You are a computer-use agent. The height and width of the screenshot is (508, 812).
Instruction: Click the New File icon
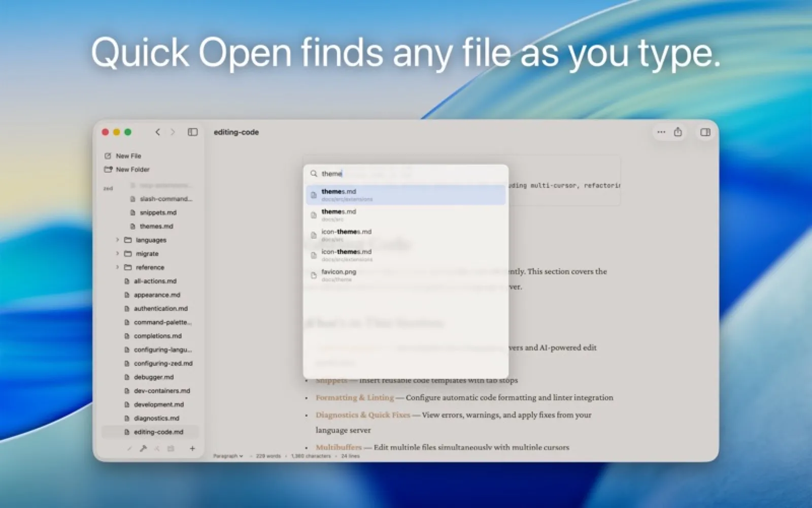tap(108, 156)
